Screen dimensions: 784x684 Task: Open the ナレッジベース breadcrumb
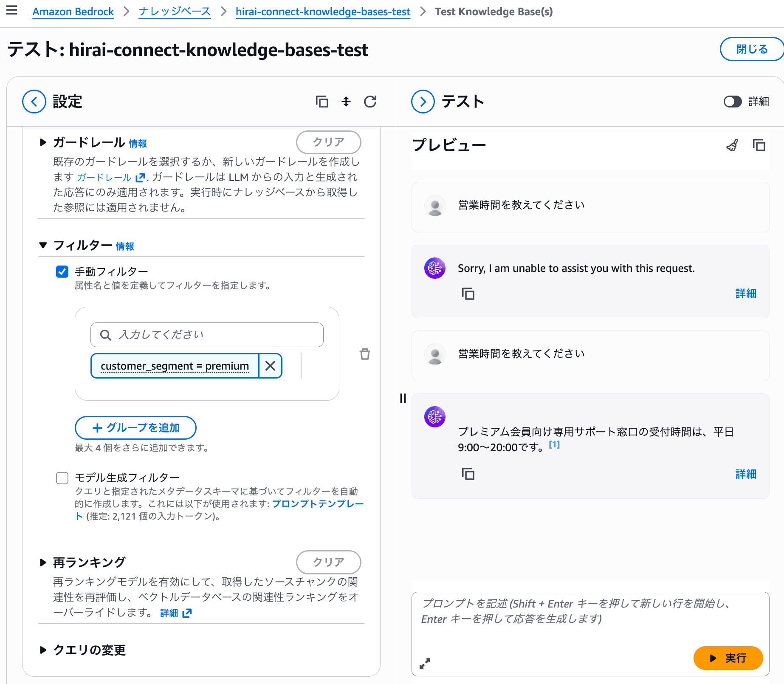coord(175,11)
